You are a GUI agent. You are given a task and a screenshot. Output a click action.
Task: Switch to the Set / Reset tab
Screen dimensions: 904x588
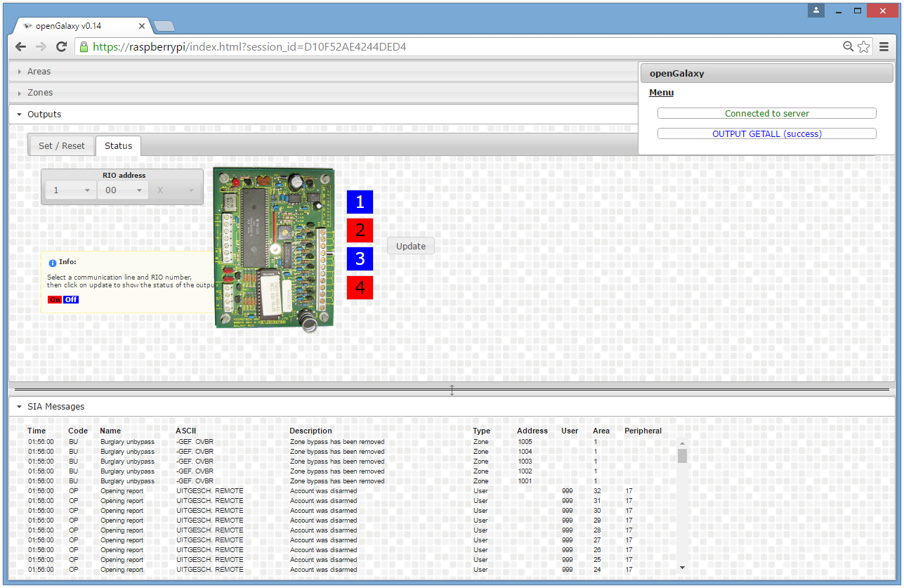coord(62,146)
